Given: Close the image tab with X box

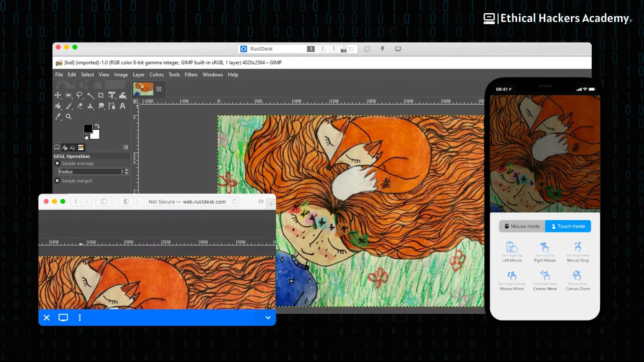Looking at the screenshot, I should tap(159, 89).
